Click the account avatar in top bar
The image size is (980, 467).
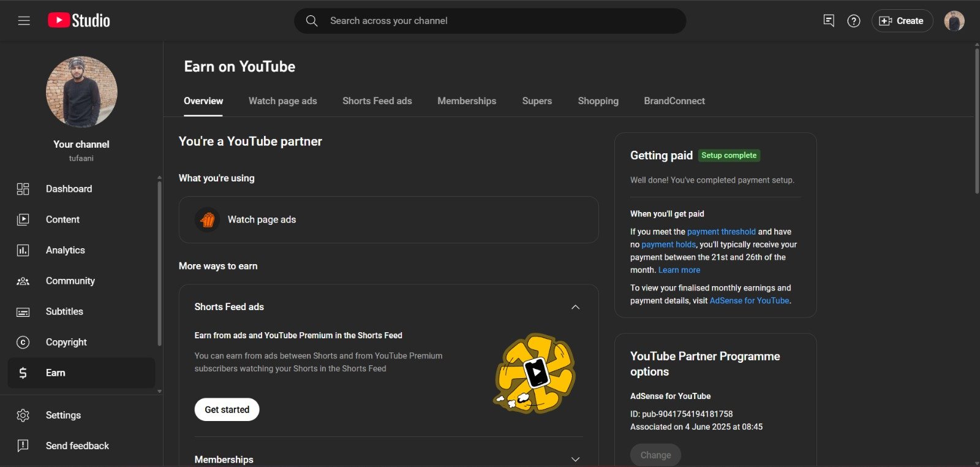coord(954,21)
